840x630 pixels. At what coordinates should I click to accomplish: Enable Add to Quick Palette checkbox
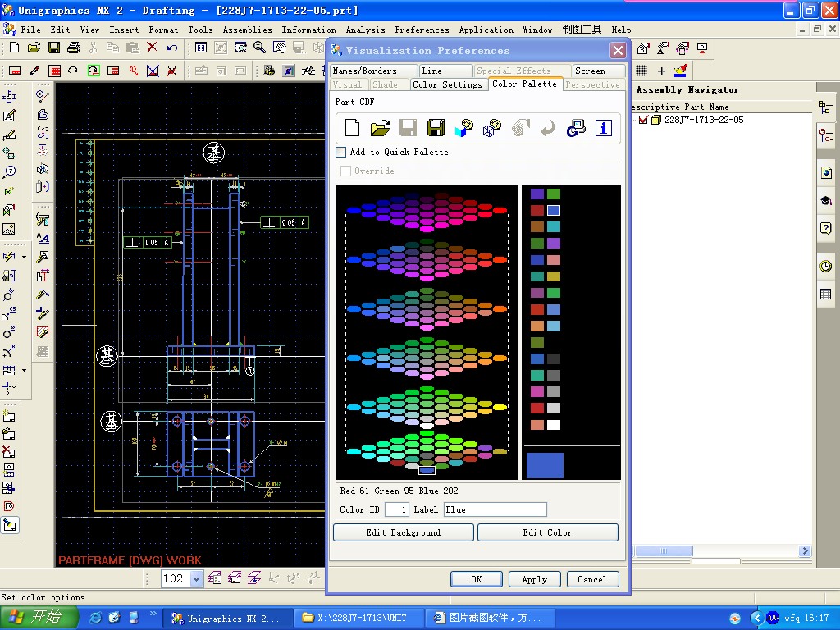pyautogui.click(x=341, y=152)
